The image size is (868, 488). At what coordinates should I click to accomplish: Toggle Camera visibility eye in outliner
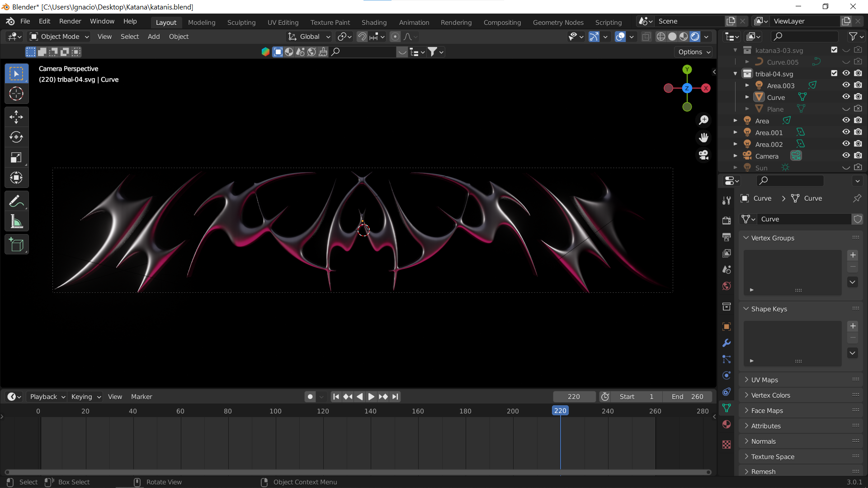(846, 156)
